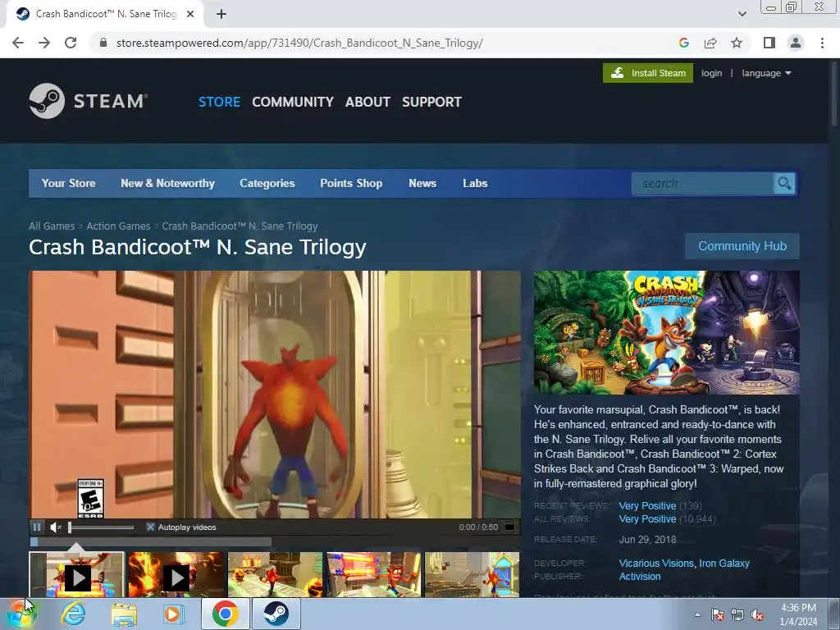Screen dimensions: 840x630
Task: Select the fourth screenshot thumbnail
Action: coord(373,575)
